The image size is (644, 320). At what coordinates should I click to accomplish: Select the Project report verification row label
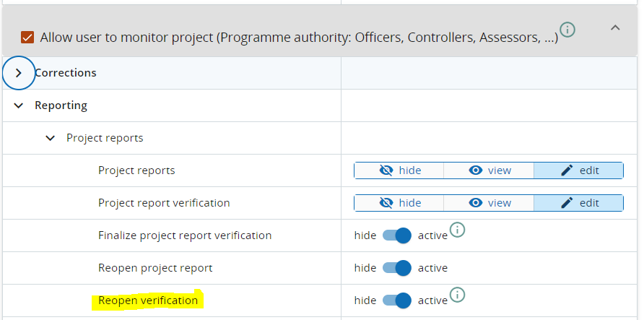pos(164,203)
